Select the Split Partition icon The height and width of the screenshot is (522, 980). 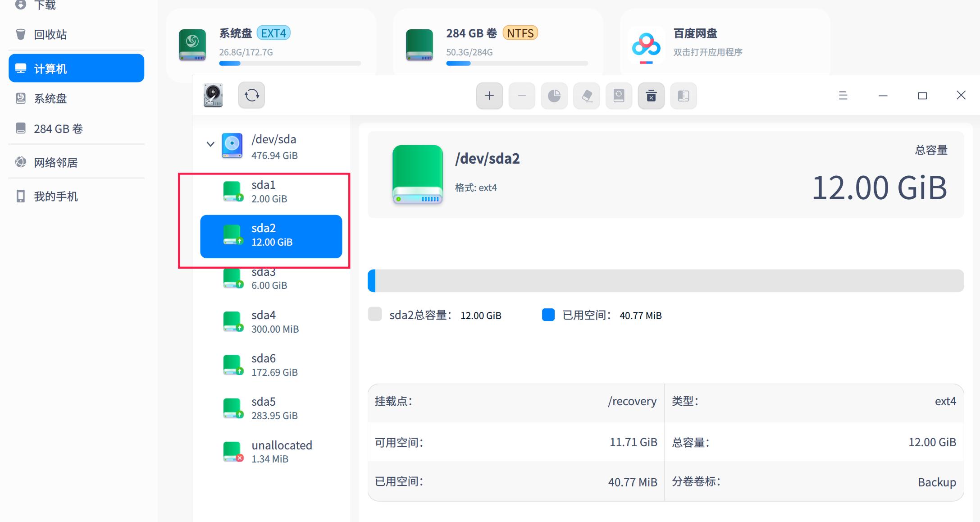(684, 96)
